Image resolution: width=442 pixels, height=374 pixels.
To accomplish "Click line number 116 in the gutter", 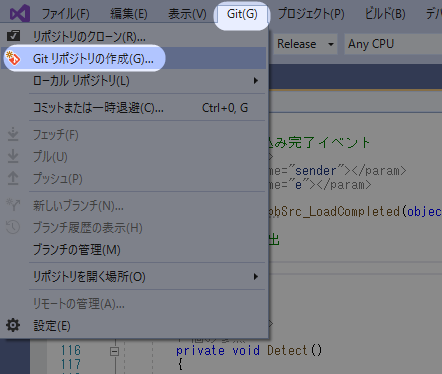I will point(71,350).
